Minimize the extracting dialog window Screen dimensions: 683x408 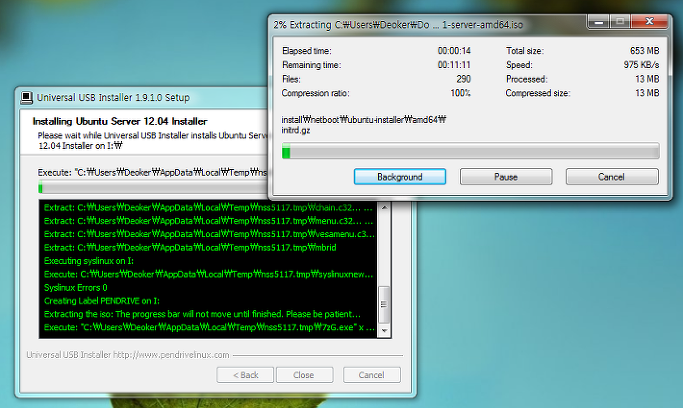(x=598, y=21)
